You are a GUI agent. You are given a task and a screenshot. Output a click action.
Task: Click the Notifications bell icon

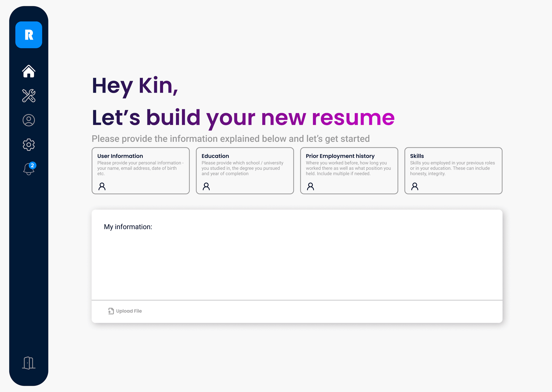tap(29, 169)
